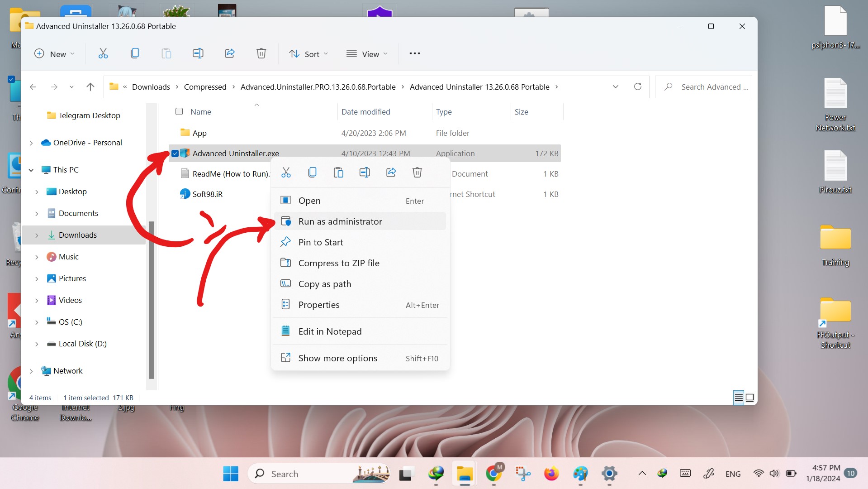Open the View dropdown menu
This screenshot has width=868, height=489.
[367, 54]
